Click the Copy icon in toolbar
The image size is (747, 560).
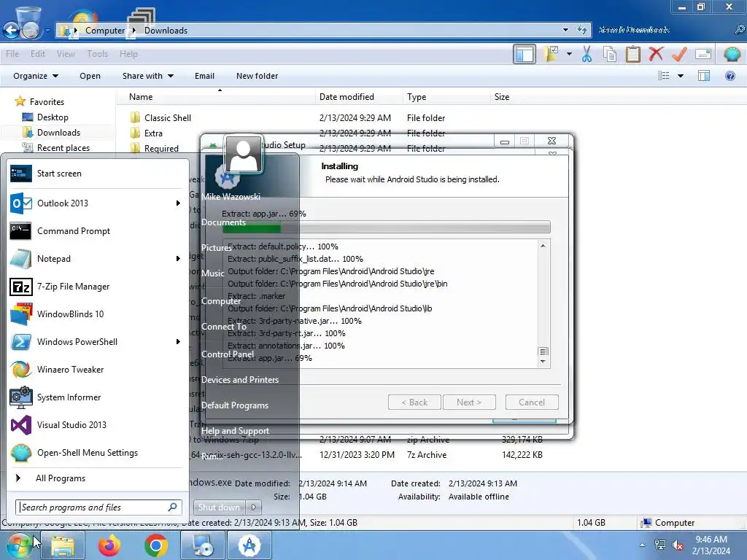coord(610,54)
